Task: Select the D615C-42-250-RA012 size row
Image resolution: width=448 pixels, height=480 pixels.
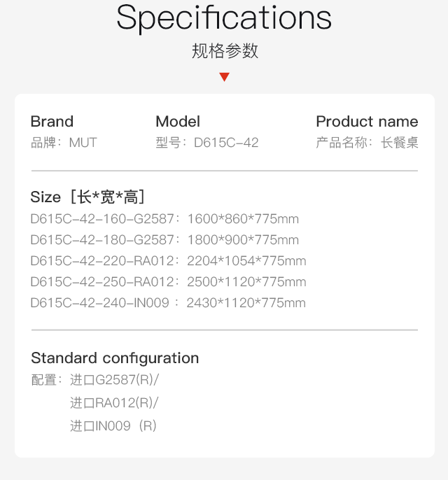Action: [x=169, y=282]
